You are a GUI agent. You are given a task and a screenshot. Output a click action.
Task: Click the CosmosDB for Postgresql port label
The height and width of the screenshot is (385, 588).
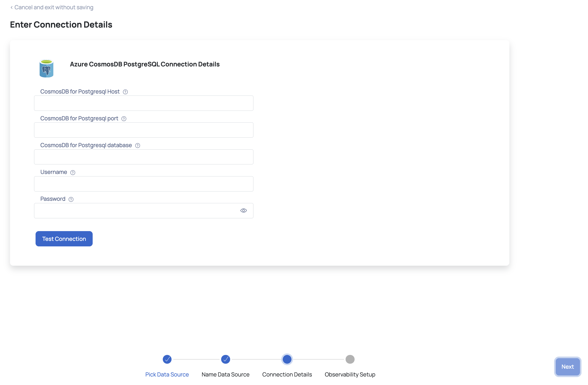click(79, 118)
